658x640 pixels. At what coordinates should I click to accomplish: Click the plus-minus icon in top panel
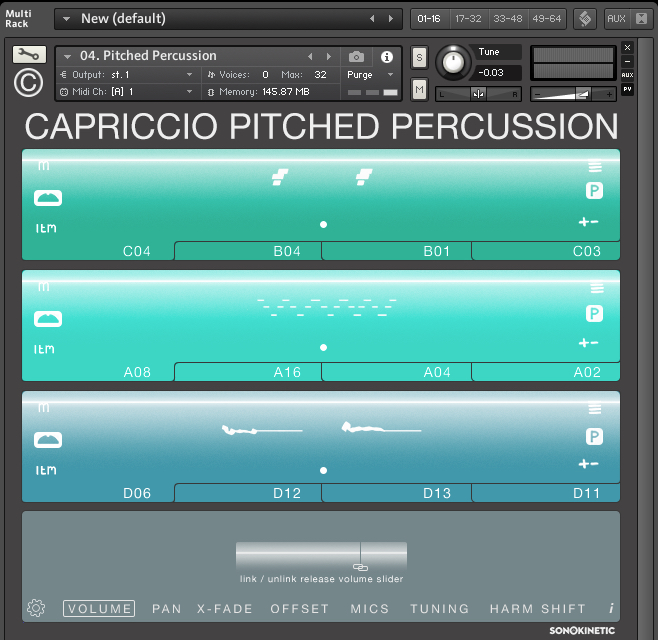click(x=588, y=222)
